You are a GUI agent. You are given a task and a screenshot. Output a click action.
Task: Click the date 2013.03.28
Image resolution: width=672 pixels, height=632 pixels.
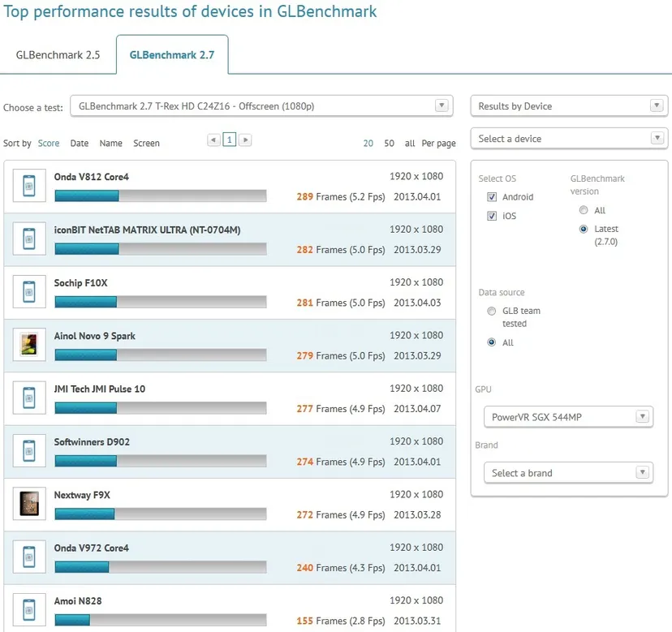click(417, 514)
